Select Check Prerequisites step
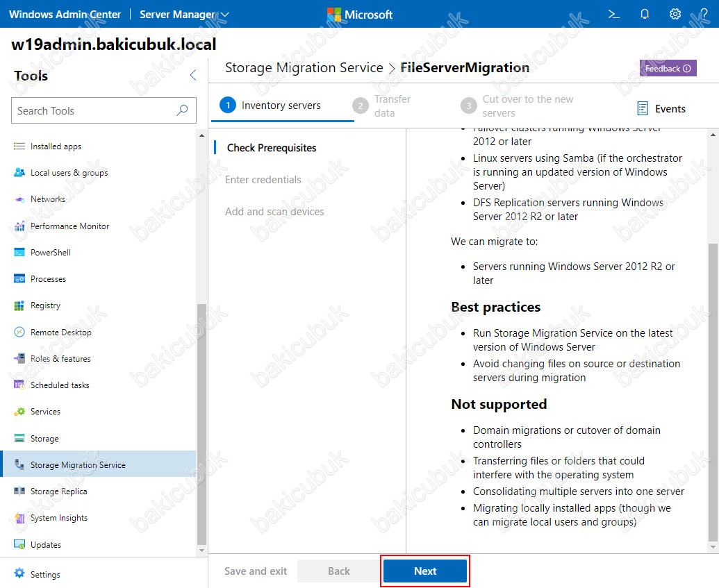The height and width of the screenshot is (588, 719). pos(272,148)
